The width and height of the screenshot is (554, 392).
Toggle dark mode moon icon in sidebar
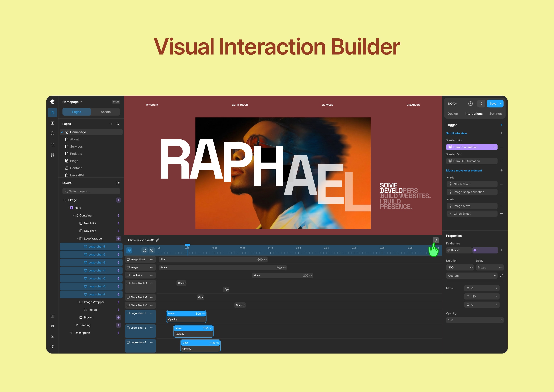pyautogui.click(x=52, y=336)
